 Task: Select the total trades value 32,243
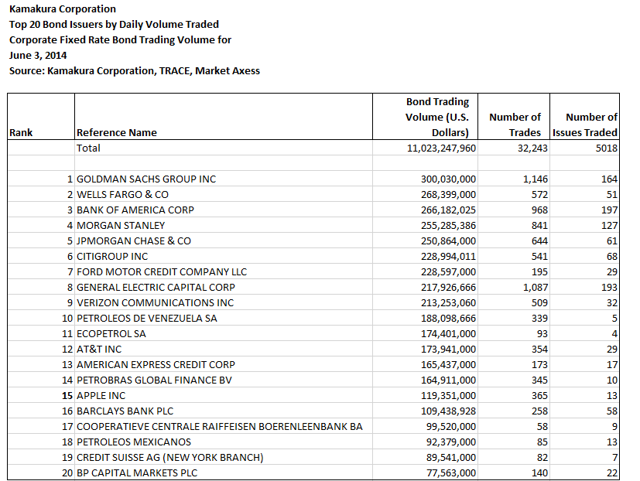pyautogui.click(x=533, y=148)
